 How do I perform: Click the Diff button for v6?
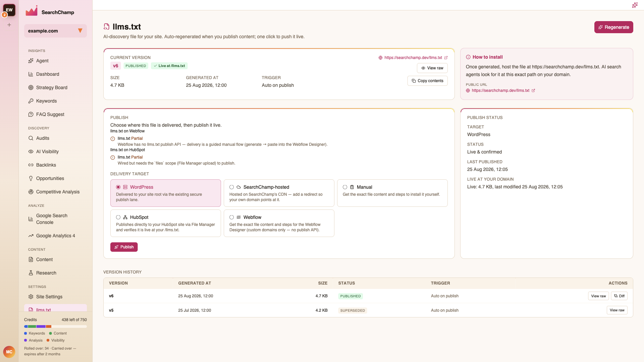619,296
